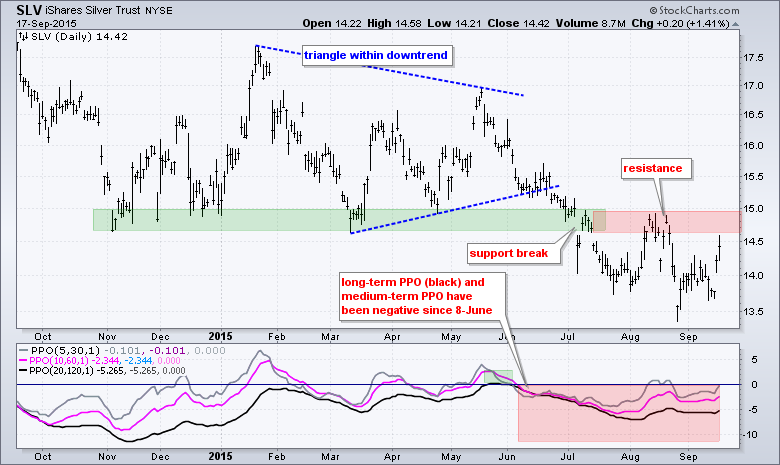
Task: Click the -5 label on PPO axis
Action: (x=753, y=410)
